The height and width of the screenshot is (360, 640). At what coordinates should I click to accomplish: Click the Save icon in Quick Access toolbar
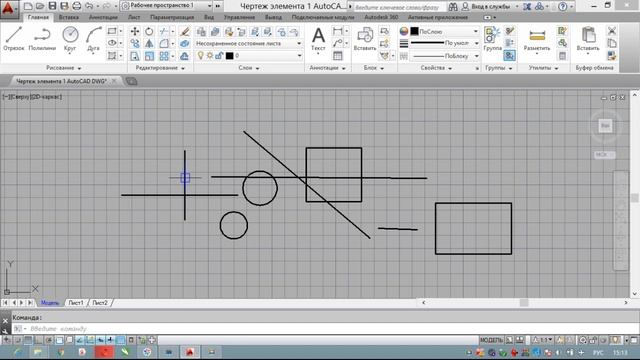(52, 6)
